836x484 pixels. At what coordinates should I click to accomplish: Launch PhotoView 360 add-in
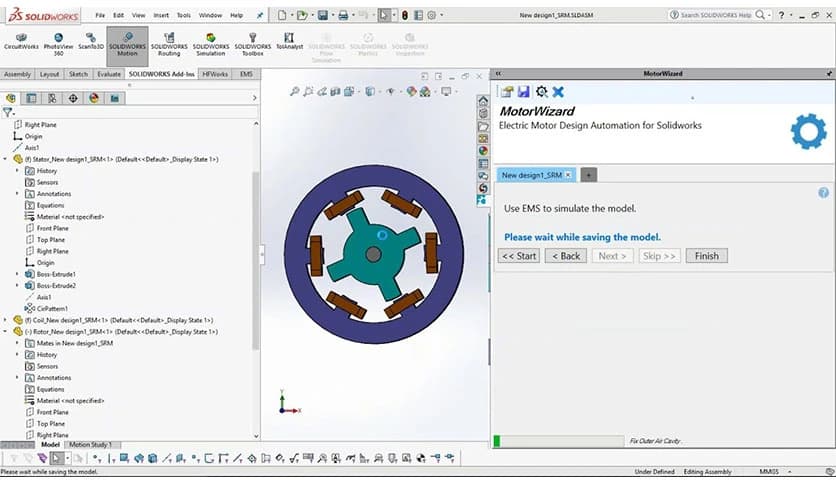tap(58, 44)
